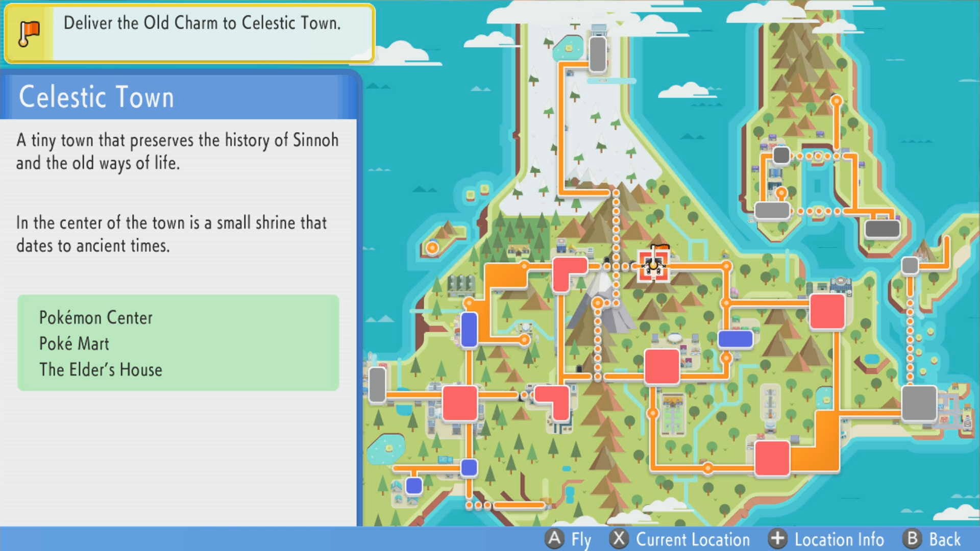The width and height of the screenshot is (980, 551).
Task: Select Pastoria City's red marker in the southeast
Action: pyautogui.click(x=772, y=458)
